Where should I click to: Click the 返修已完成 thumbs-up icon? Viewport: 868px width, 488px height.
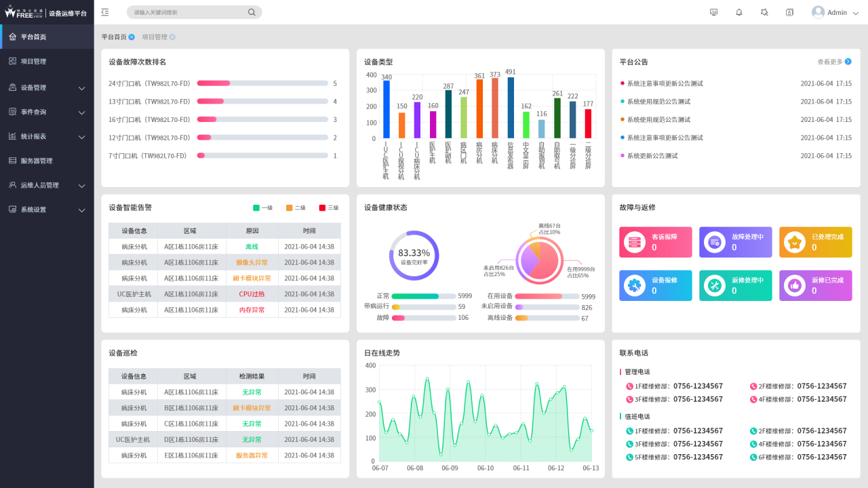[795, 285]
